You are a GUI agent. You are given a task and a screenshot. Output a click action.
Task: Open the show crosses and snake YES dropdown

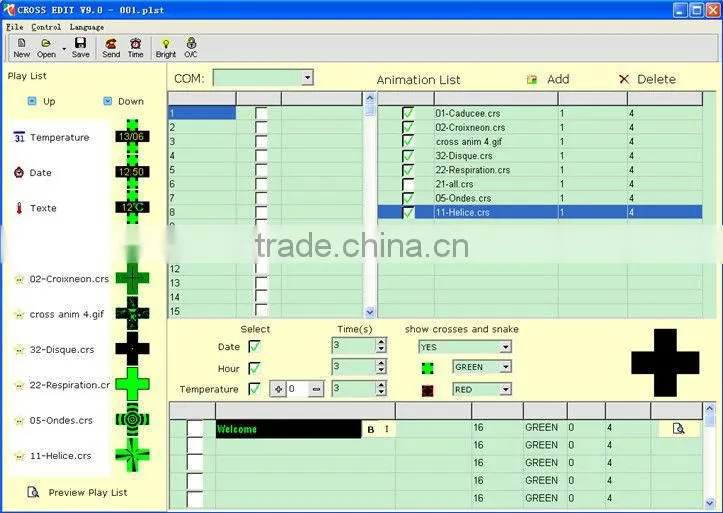click(506, 347)
